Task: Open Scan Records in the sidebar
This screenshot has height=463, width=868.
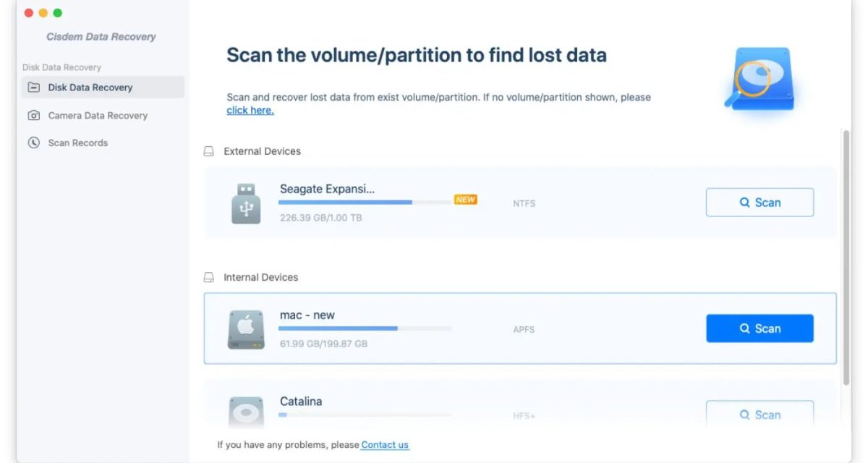Action: pos(78,143)
